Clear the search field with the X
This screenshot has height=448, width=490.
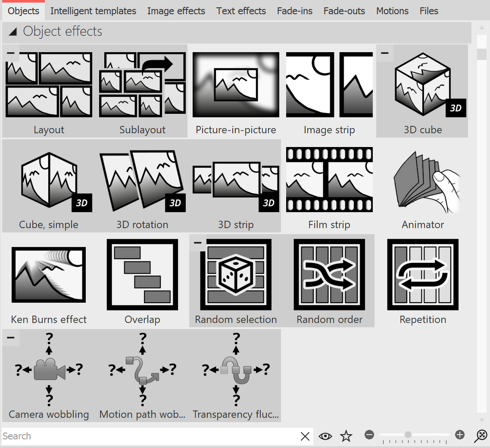click(305, 436)
